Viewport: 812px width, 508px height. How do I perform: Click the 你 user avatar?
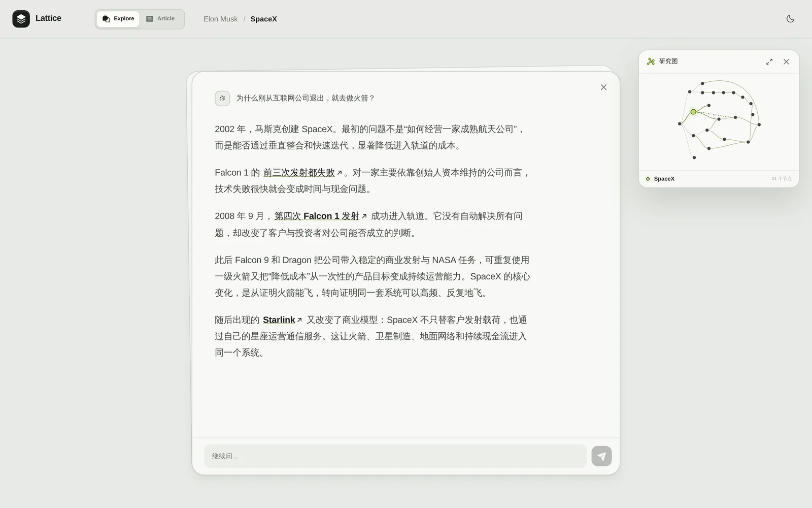[222, 98]
